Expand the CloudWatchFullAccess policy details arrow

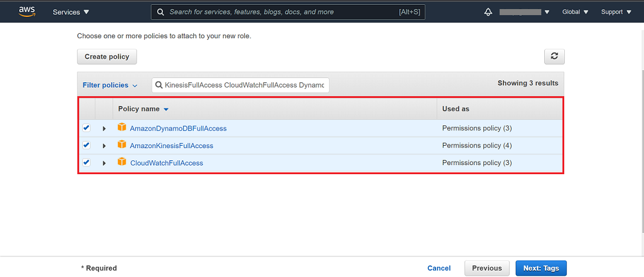(x=104, y=163)
